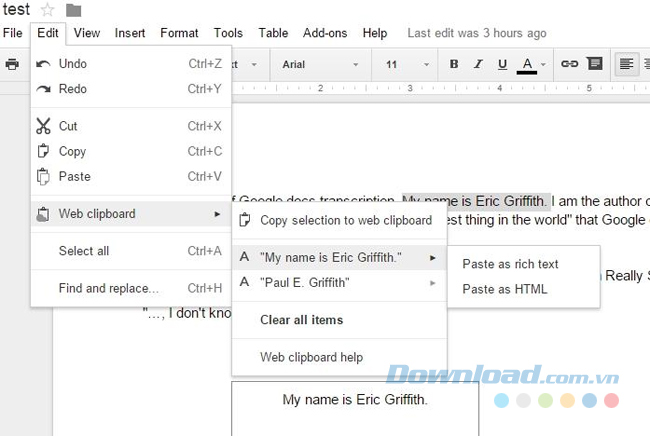Open Find and replace
This screenshot has height=436, width=650.
131,288
